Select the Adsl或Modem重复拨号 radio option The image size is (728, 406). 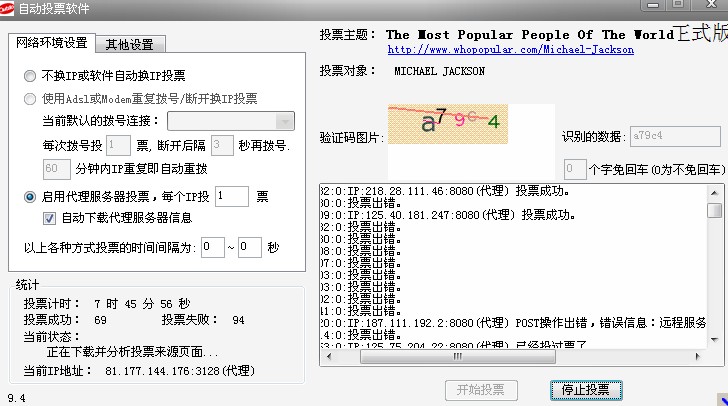(31, 98)
